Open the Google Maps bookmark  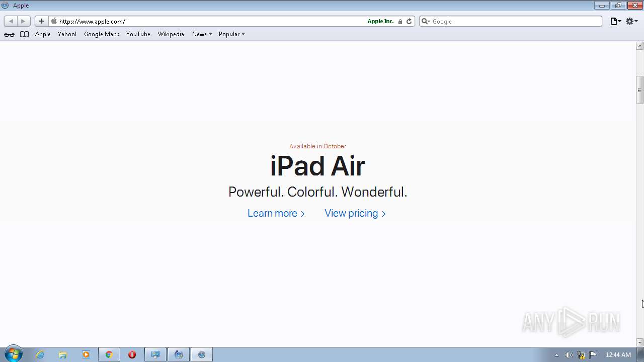(x=102, y=34)
